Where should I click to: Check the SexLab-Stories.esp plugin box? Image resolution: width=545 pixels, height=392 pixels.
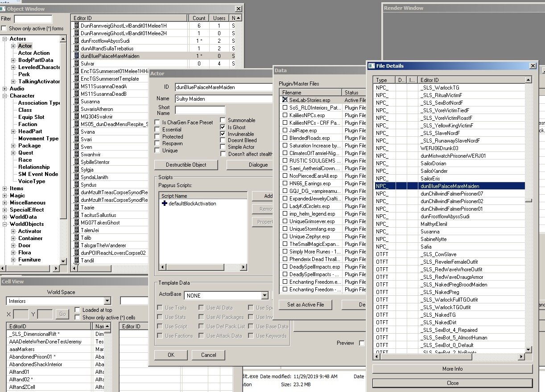pyautogui.click(x=285, y=100)
